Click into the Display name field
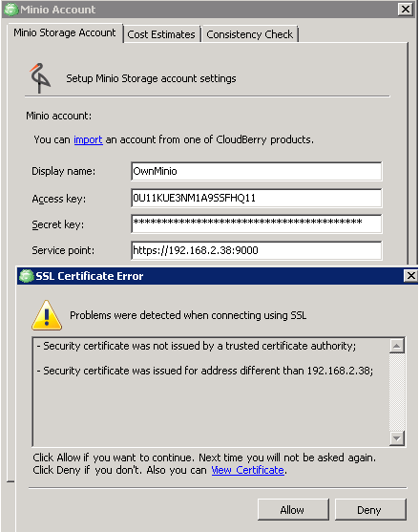The width and height of the screenshot is (419, 532). [257, 171]
